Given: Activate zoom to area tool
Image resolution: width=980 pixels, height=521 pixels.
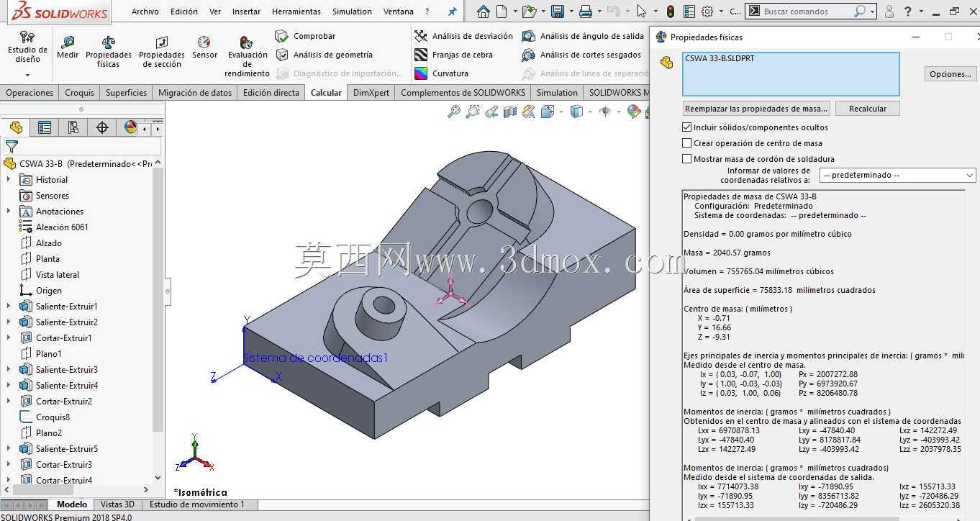Looking at the screenshot, I should click(473, 112).
